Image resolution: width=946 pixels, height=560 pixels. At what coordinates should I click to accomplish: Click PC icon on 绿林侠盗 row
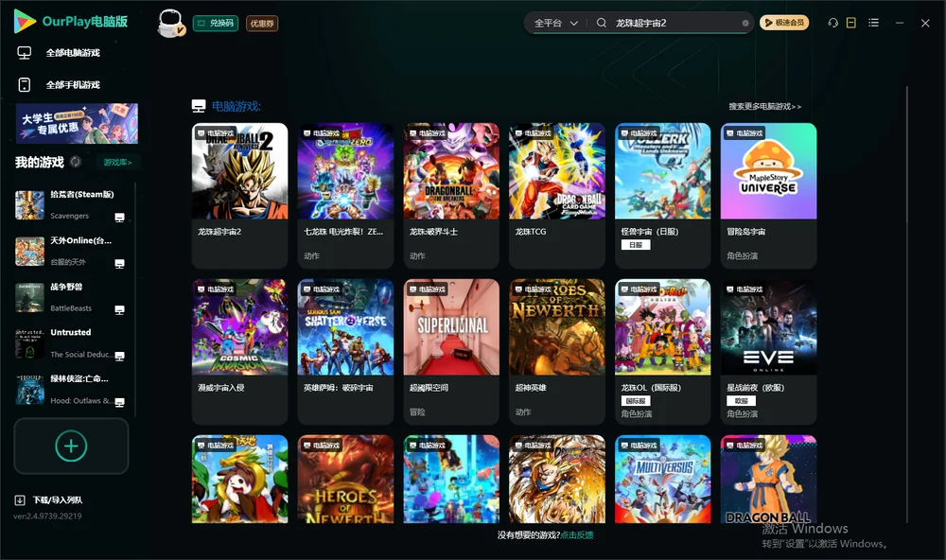[x=119, y=403]
